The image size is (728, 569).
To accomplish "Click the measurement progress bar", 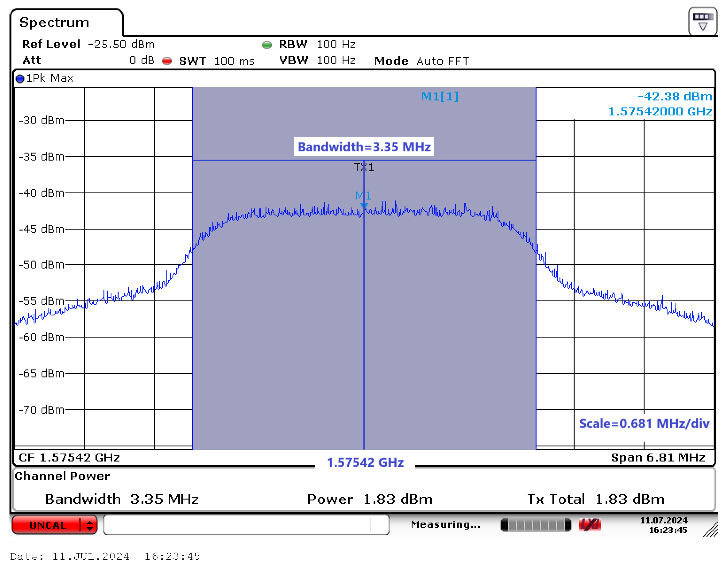I will point(536,525).
